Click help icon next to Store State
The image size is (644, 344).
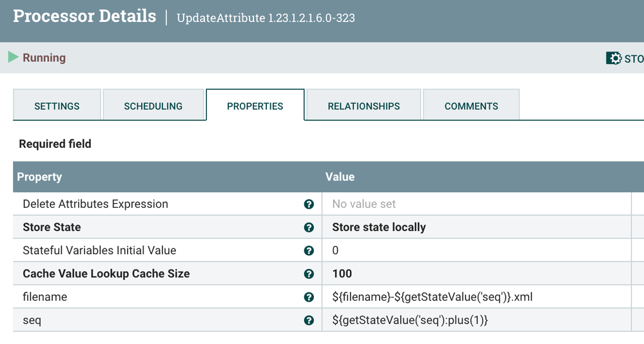pyautogui.click(x=309, y=227)
